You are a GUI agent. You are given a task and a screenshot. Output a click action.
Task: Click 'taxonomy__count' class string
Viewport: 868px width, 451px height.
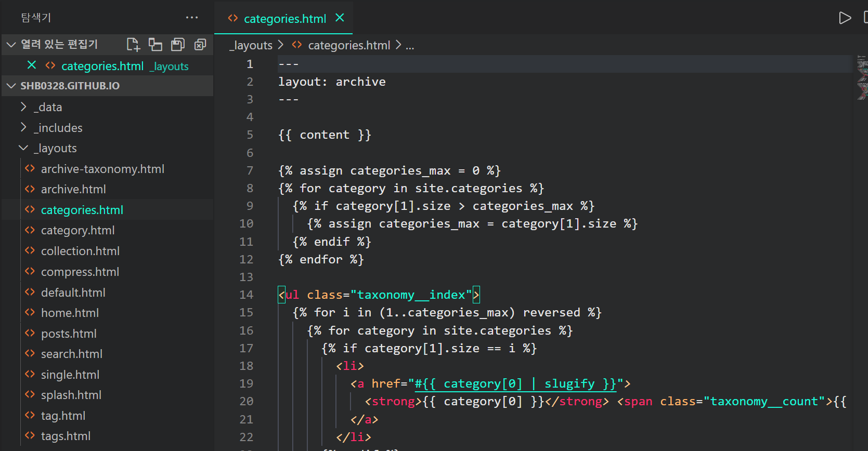(x=763, y=401)
